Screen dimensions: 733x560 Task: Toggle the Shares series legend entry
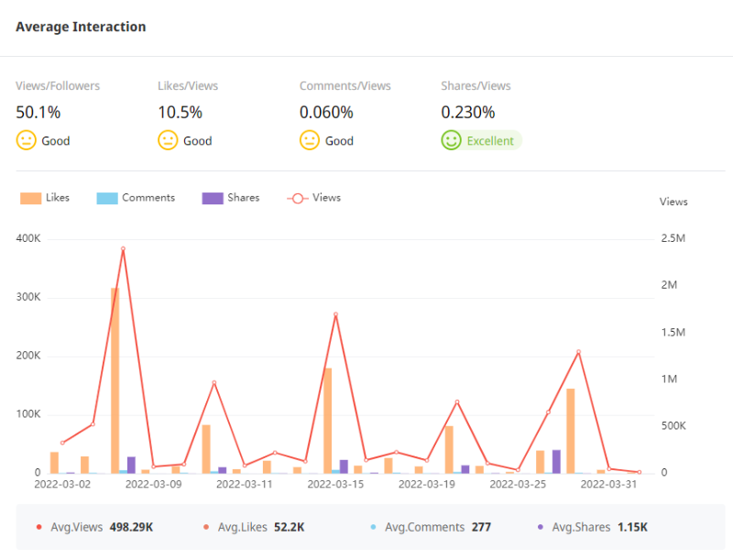[231, 198]
